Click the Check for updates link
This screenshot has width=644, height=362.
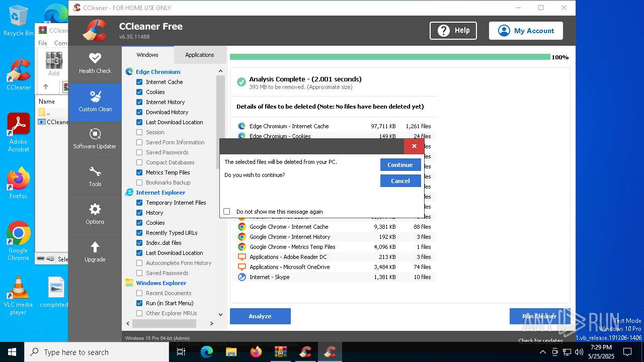coord(540,341)
